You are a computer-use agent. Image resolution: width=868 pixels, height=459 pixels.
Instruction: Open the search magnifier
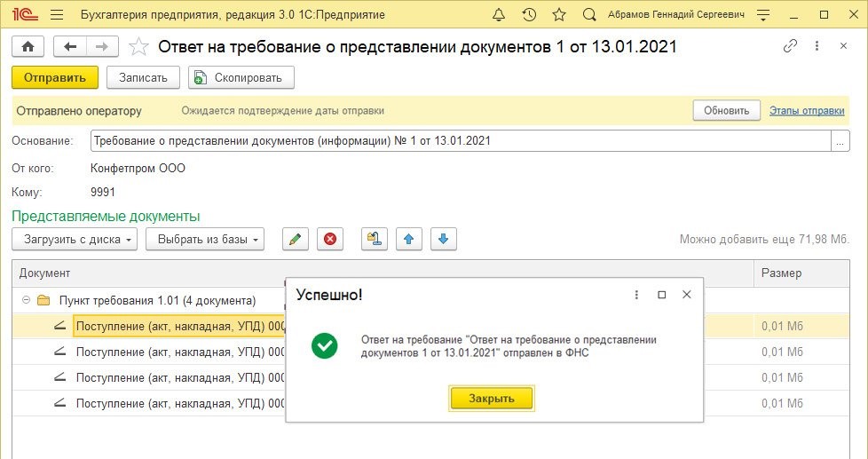click(589, 15)
